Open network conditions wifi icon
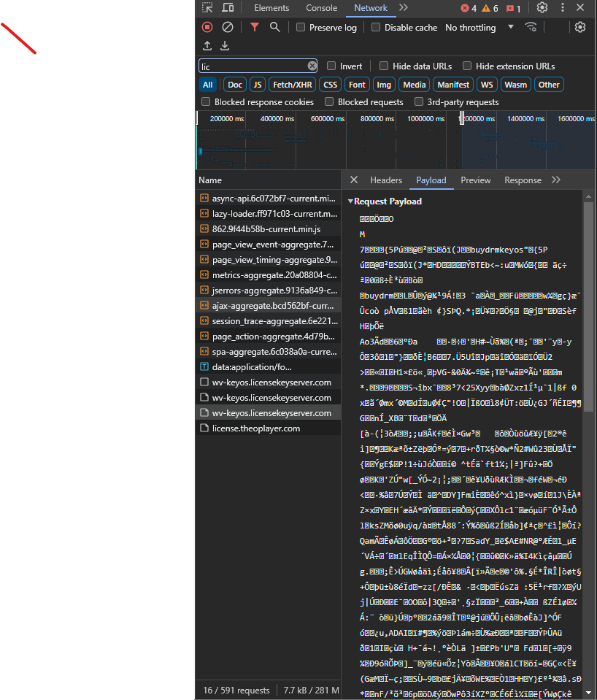597x700 pixels. [531, 27]
